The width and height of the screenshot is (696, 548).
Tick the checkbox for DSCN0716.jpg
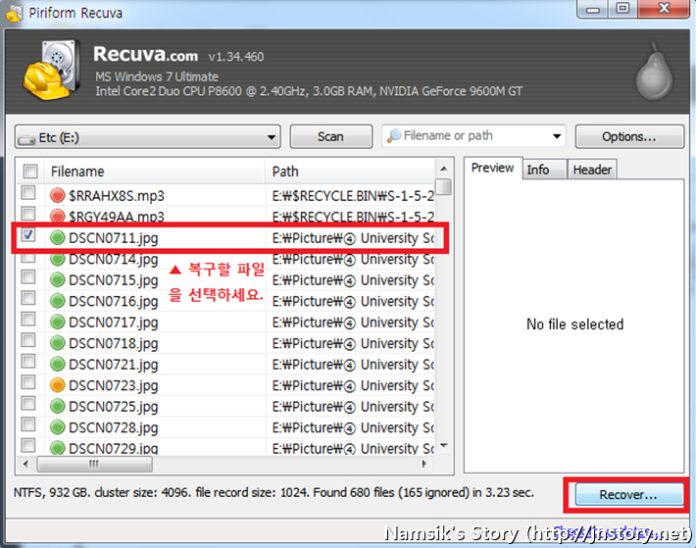click(x=29, y=301)
